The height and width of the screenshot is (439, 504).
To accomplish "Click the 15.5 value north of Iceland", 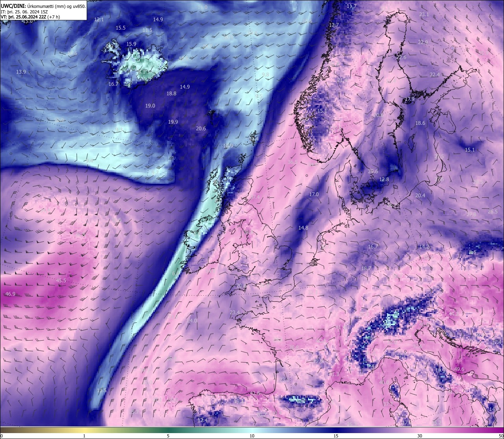I will [120, 28].
